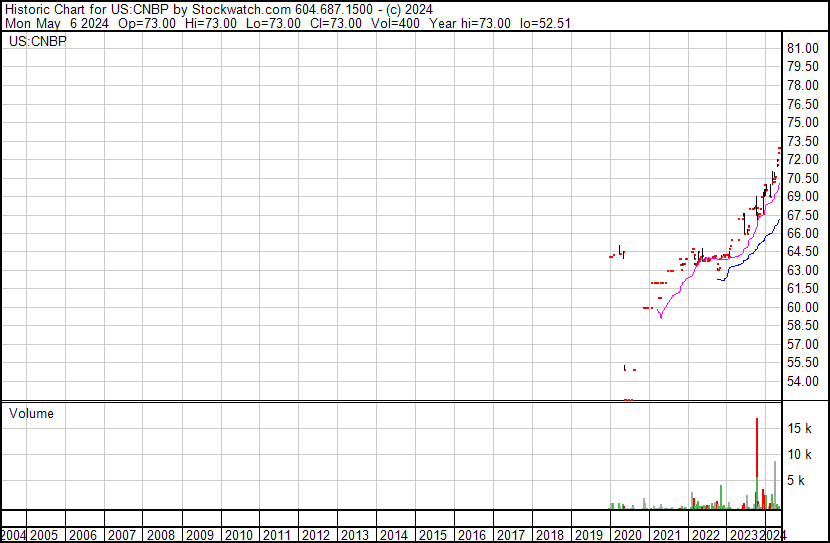The width and height of the screenshot is (830, 543).
Task: Click the 79.50 price axis label
Action: pyautogui.click(x=802, y=67)
